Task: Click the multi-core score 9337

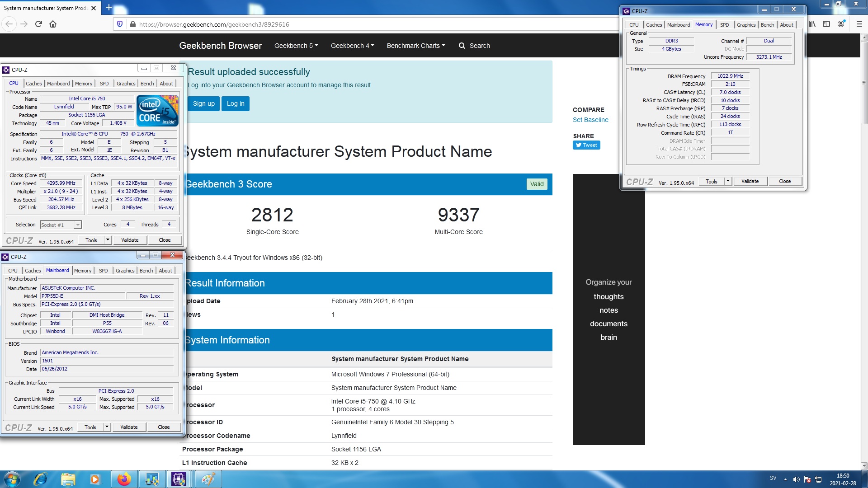Action: (458, 215)
